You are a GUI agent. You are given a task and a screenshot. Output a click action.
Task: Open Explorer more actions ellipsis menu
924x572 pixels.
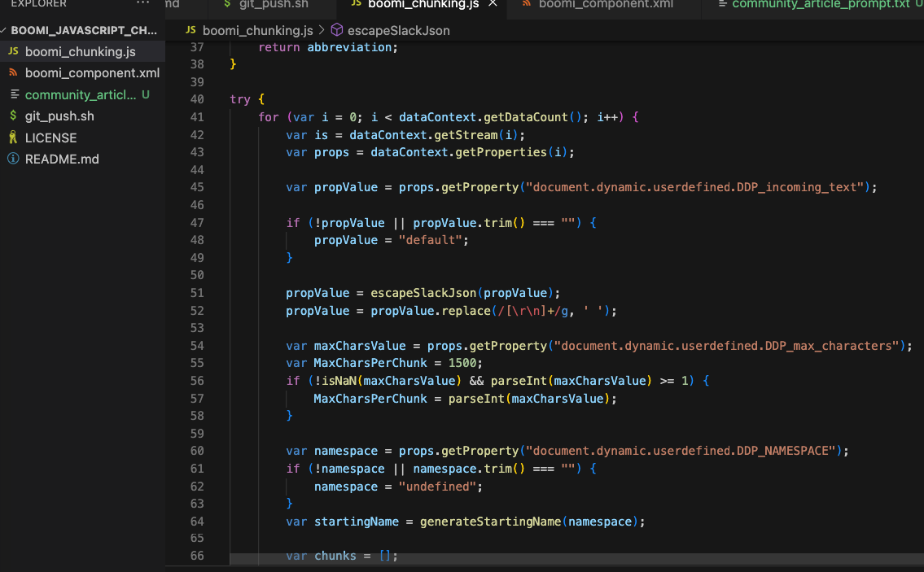tap(143, 4)
